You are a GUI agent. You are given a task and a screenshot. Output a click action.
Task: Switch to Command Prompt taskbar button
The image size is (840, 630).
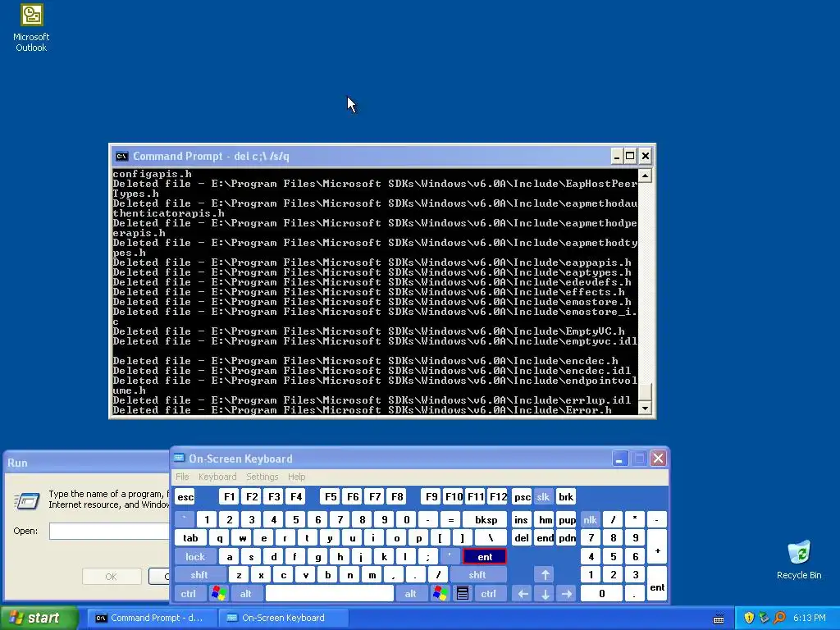pyautogui.click(x=151, y=618)
